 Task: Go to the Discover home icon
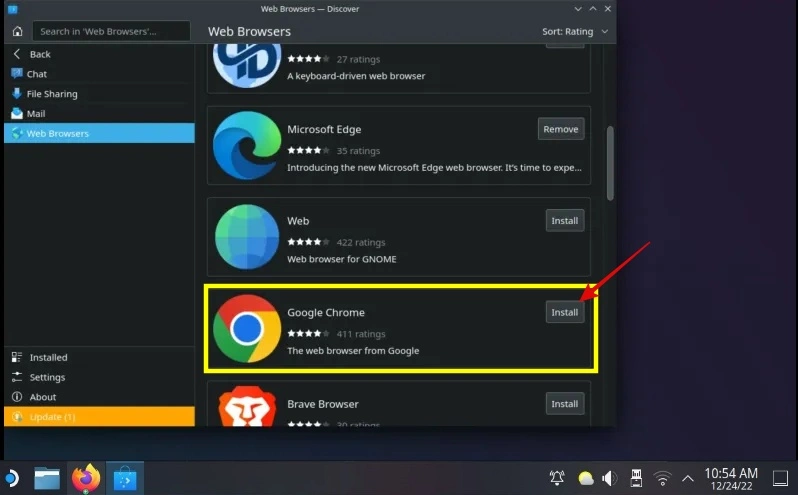[17, 32]
